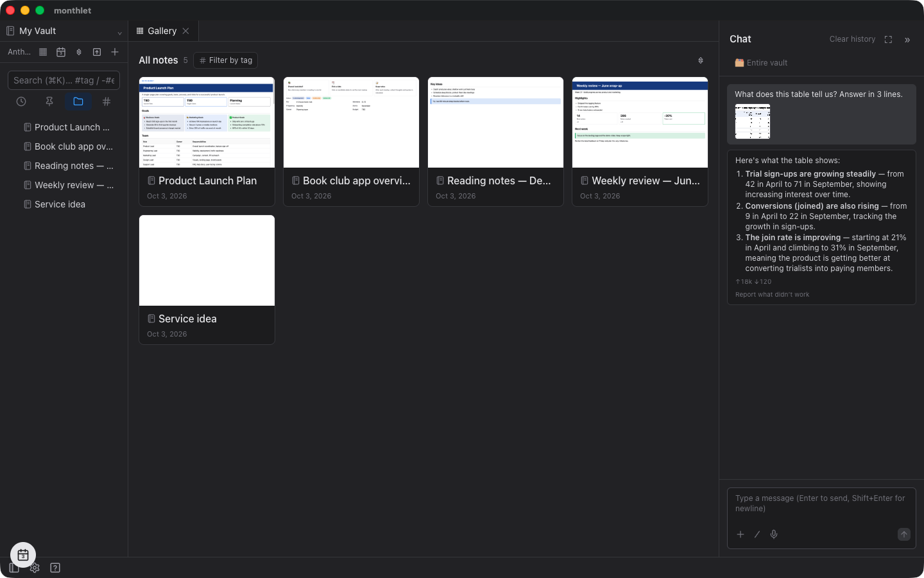The height and width of the screenshot is (578, 924).
Task: Click the slash command icon in chat input
Action: [x=757, y=534]
